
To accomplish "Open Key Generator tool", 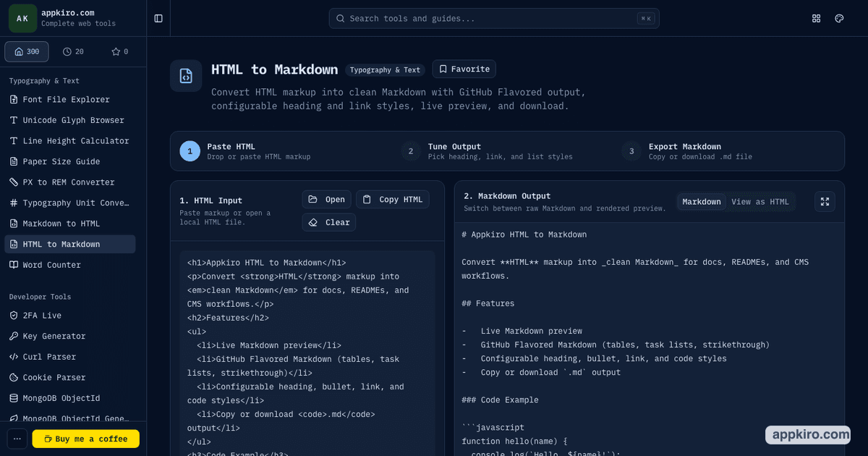I will pyautogui.click(x=69, y=336).
